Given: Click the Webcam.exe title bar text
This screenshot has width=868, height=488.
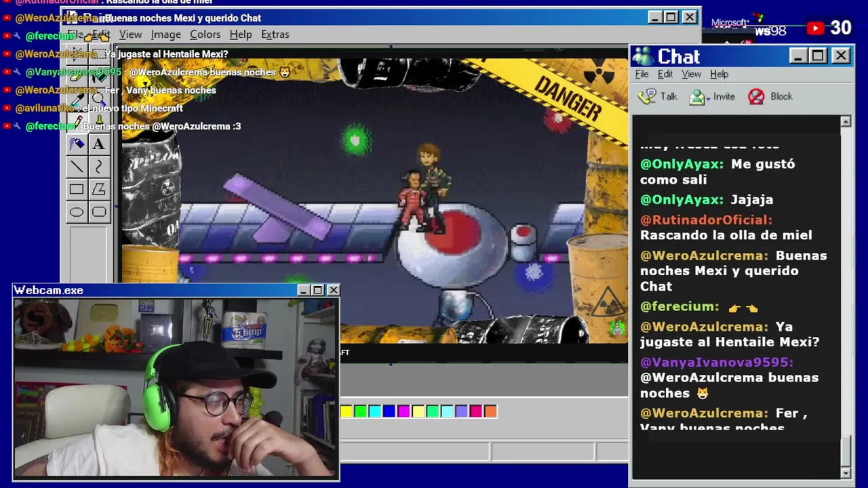Looking at the screenshot, I should coord(49,290).
